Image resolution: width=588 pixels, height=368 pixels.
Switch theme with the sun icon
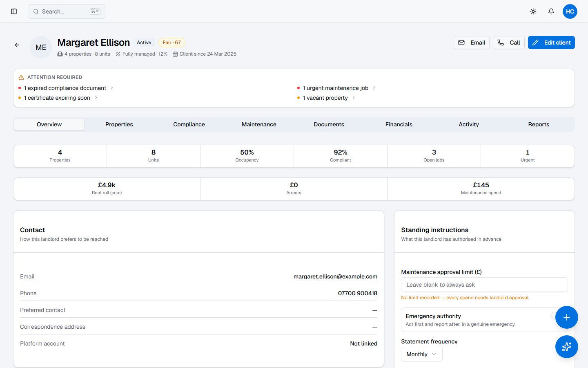tap(533, 11)
